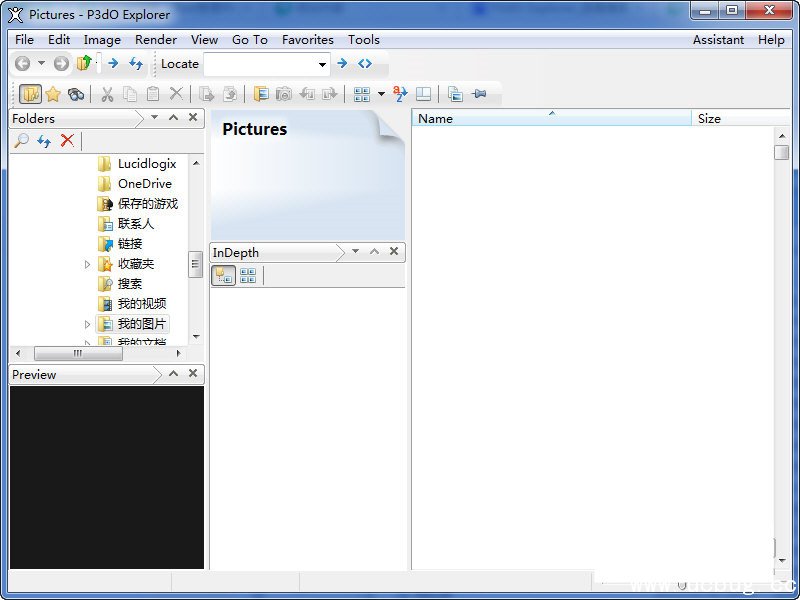This screenshot has height=600, width=800.
Task: Toggle the folders panel toolbar button
Action: 30,94
